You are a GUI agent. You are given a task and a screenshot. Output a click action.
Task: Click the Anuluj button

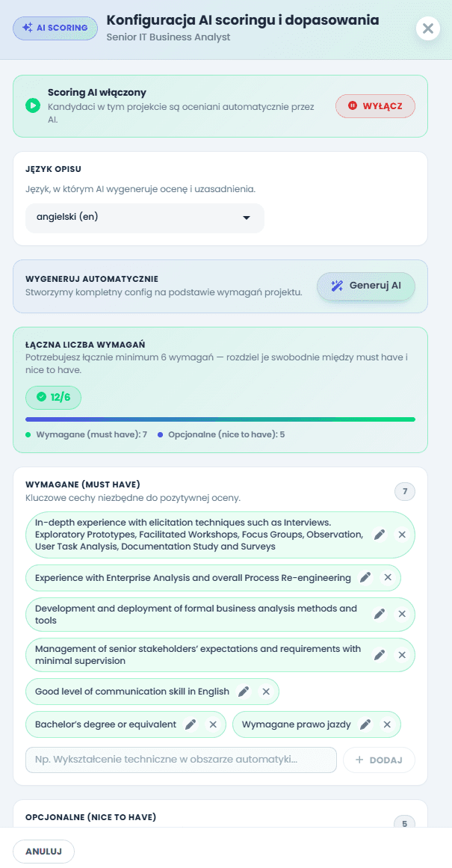(44, 852)
